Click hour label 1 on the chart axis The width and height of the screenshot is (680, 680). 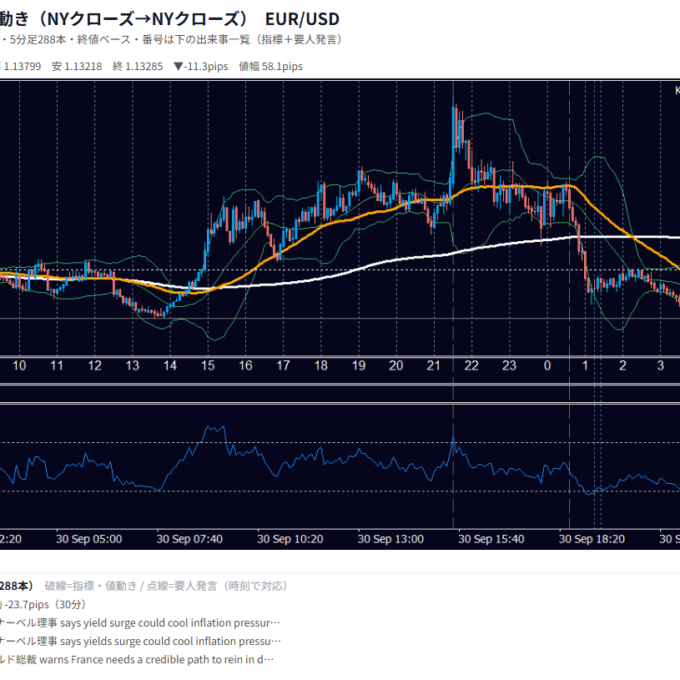click(x=585, y=366)
